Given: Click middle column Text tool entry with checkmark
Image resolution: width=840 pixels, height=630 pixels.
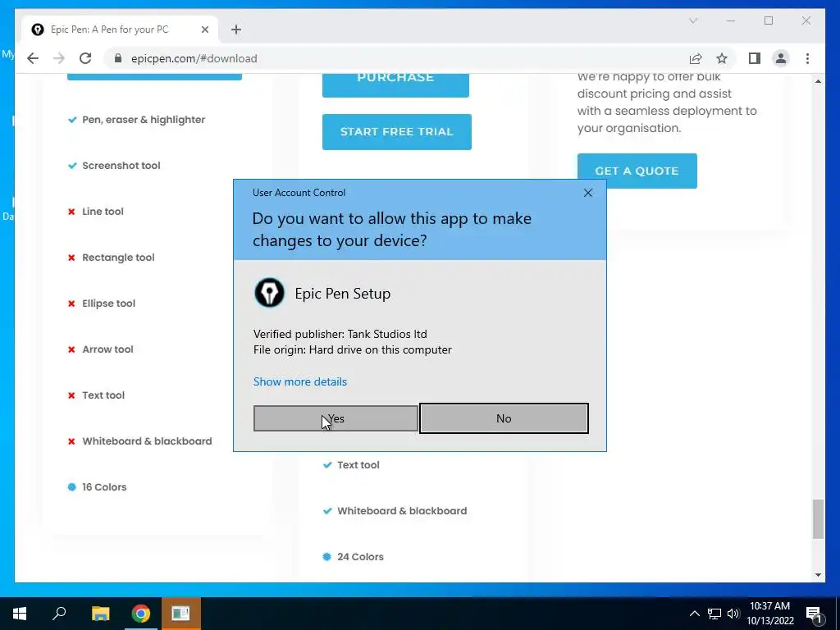Looking at the screenshot, I should pyautogui.click(x=358, y=465).
